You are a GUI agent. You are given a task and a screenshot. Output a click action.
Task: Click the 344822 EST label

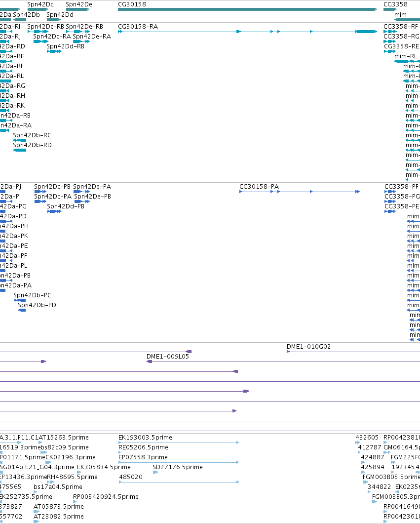tap(379, 487)
